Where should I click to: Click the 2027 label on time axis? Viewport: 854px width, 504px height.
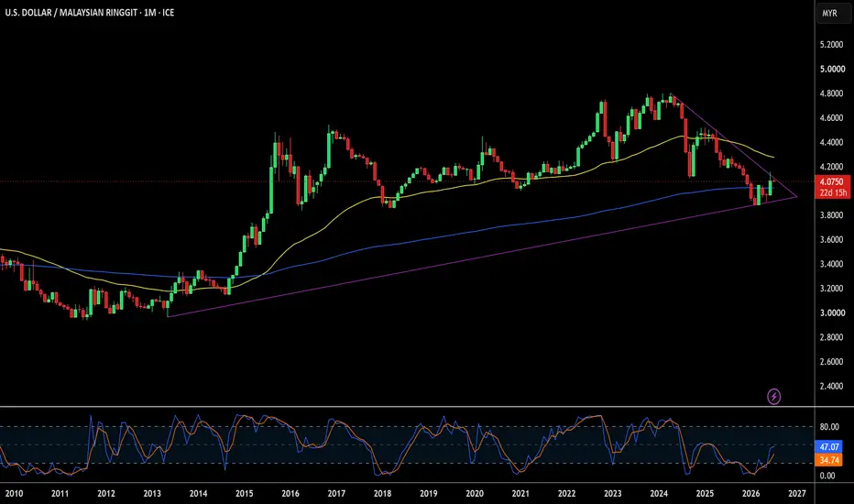pyautogui.click(x=797, y=494)
